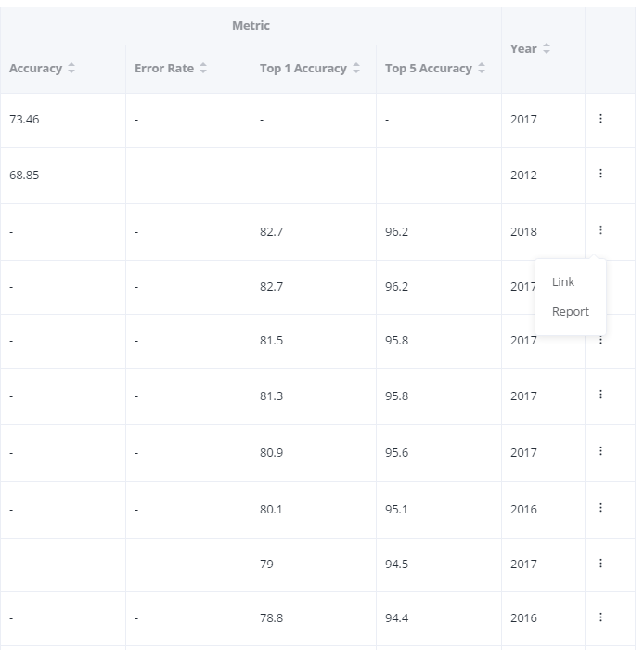Choose Report from the popup menu
The image size is (644, 650).
570,312
